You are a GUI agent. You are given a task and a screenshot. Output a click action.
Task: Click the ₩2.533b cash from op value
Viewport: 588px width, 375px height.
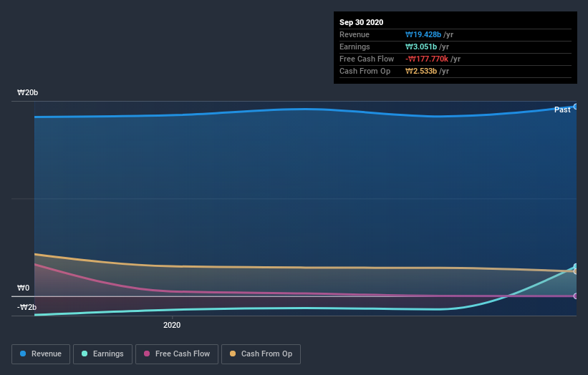coord(421,71)
